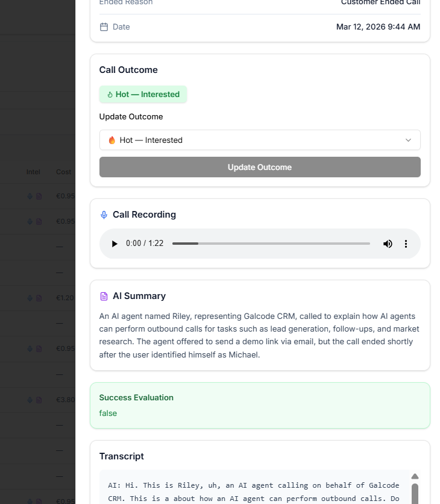The image size is (440, 504).
Task: Click the microphone intel icon in the €3.80 row
Action: tap(31, 399)
